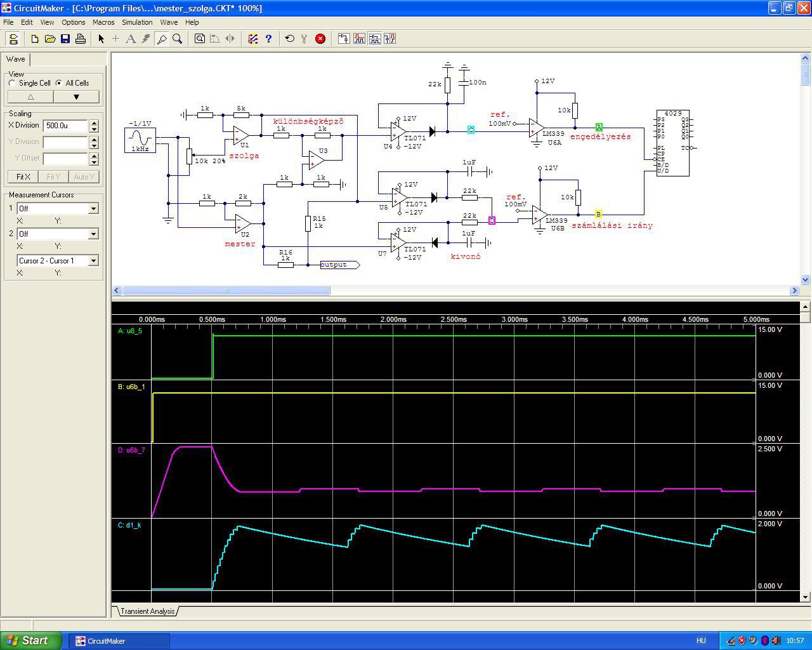The width and height of the screenshot is (812, 650).
Task: Toggle the panel view icon at toolbar start
Action: pos(13,39)
